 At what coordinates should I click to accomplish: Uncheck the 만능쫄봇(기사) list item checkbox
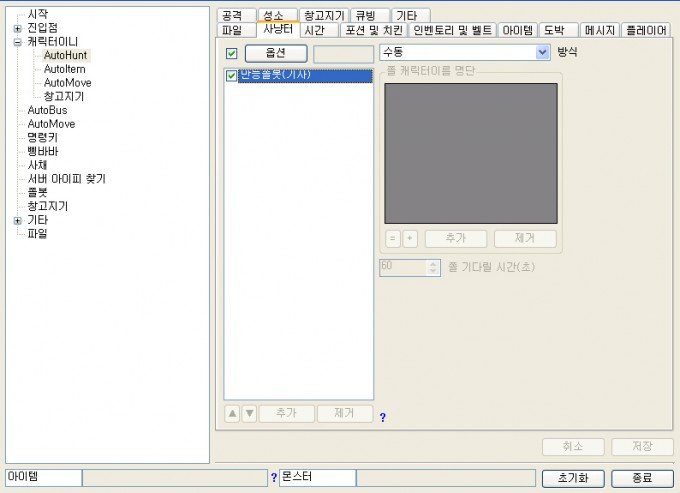[x=232, y=76]
